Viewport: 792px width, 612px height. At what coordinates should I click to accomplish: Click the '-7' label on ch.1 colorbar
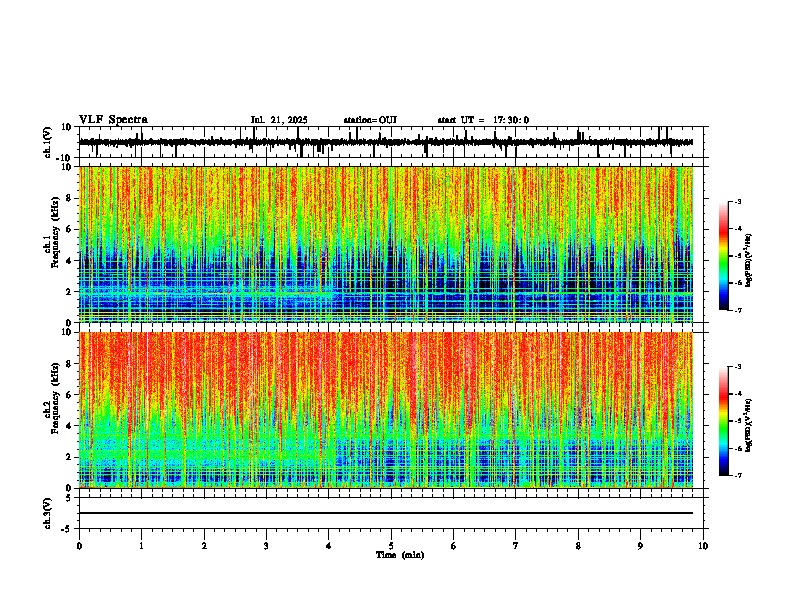click(x=738, y=310)
